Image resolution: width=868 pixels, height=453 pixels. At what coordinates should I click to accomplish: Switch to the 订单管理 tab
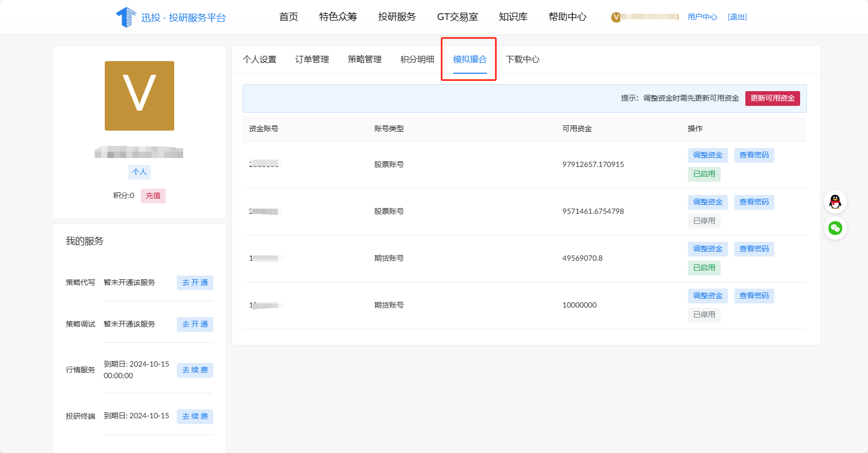312,60
